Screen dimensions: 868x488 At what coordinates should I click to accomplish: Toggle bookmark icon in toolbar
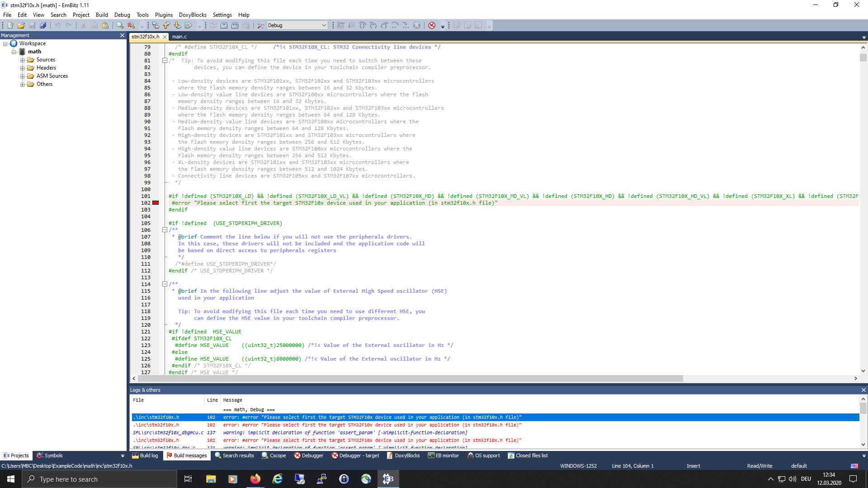pyautogui.click(x=156, y=25)
